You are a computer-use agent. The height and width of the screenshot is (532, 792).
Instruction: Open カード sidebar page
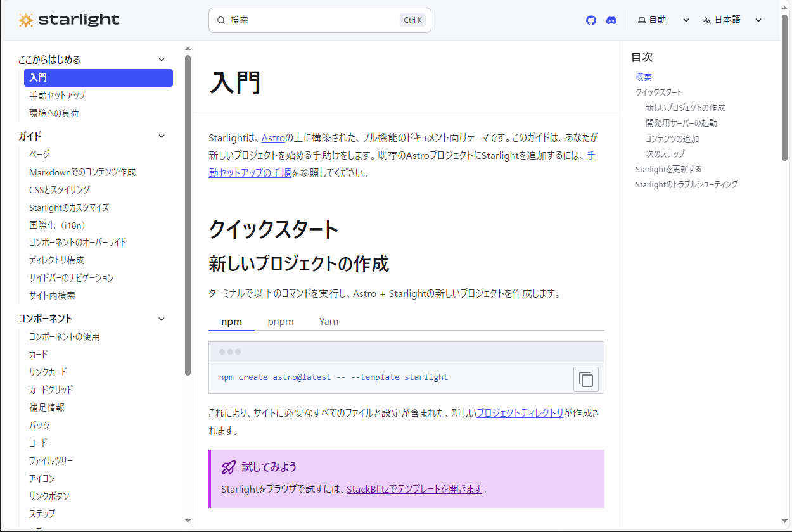38,355
